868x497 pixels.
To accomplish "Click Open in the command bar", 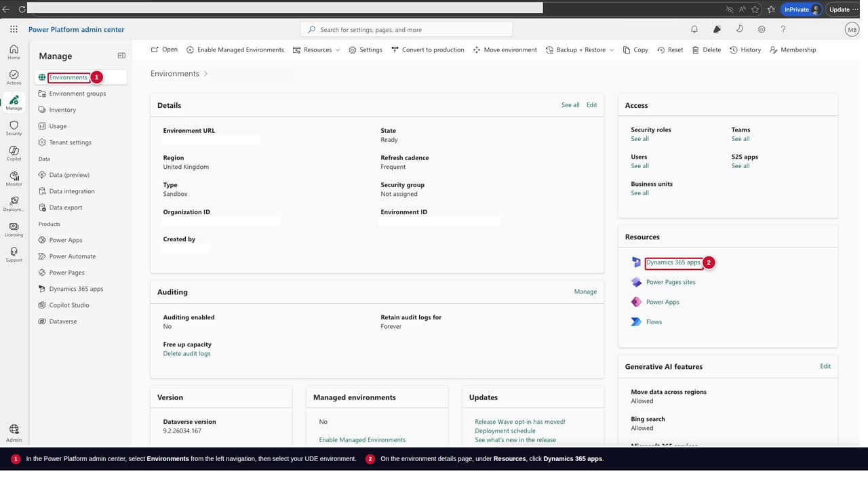I will pyautogui.click(x=165, y=49).
